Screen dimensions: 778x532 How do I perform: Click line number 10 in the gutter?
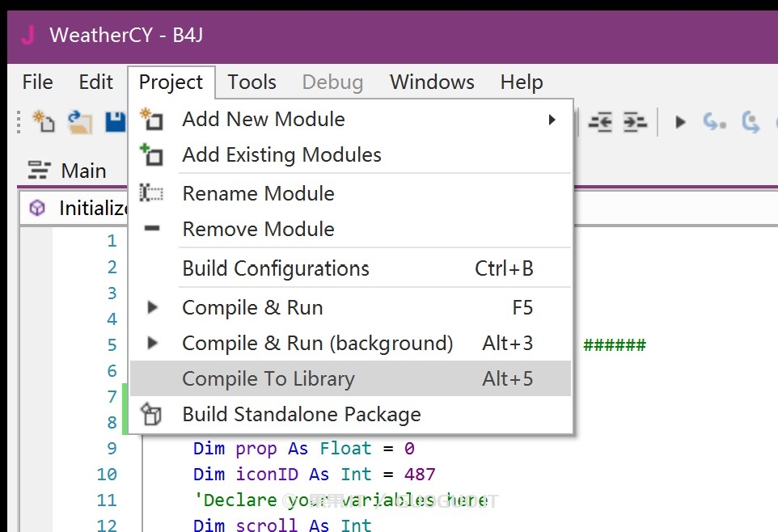107,475
